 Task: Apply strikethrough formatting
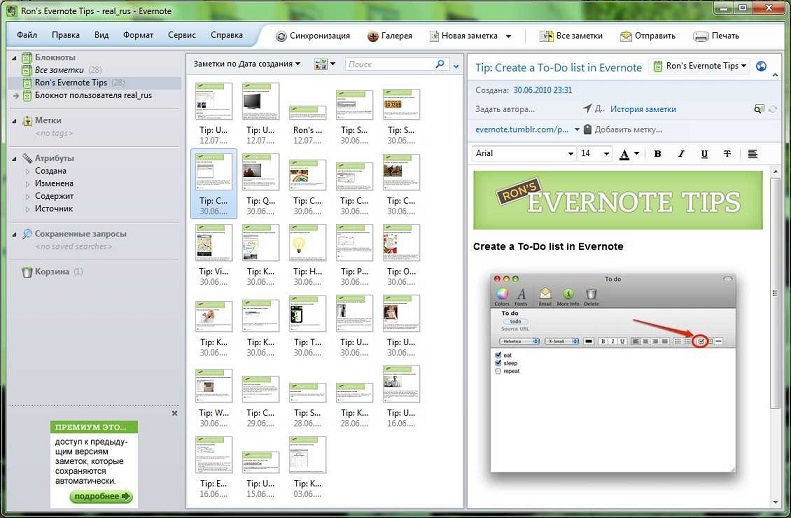coord(727,154)
